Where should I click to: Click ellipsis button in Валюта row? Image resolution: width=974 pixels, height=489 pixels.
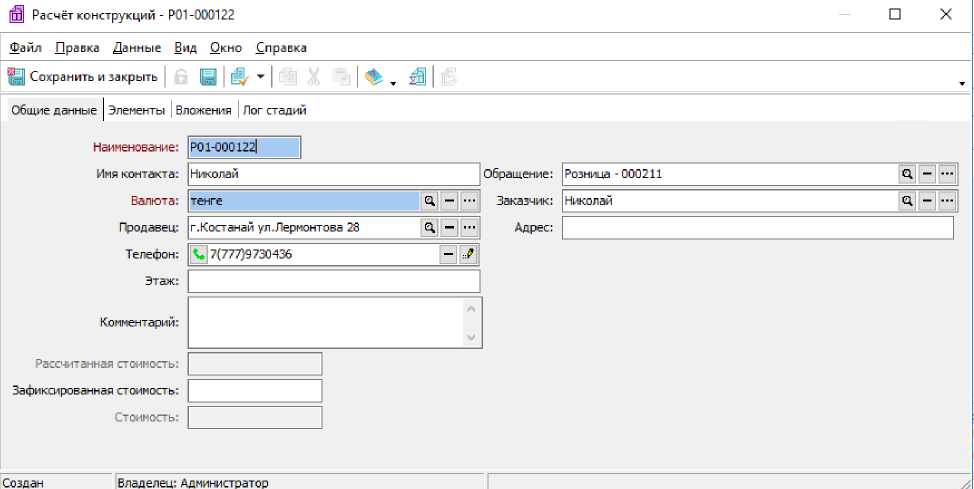(x=470, y=201)
